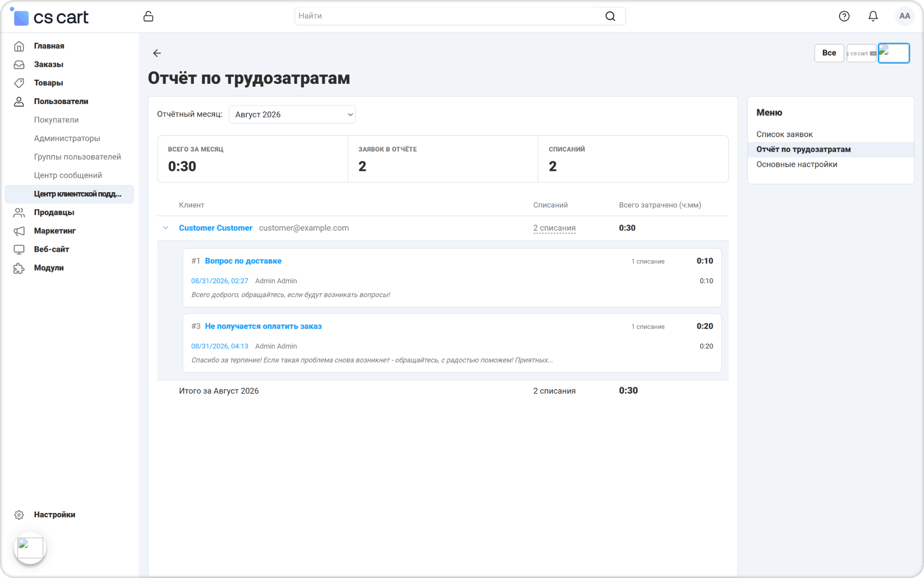
Task: Open Список заявок in Меню
Action: (784, 134)
